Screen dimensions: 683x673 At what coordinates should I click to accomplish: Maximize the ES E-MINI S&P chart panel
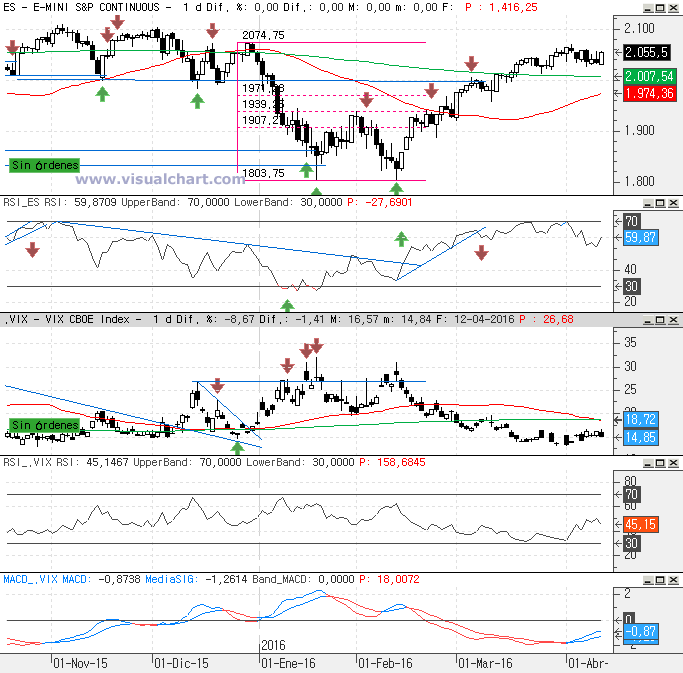point(660,8)
